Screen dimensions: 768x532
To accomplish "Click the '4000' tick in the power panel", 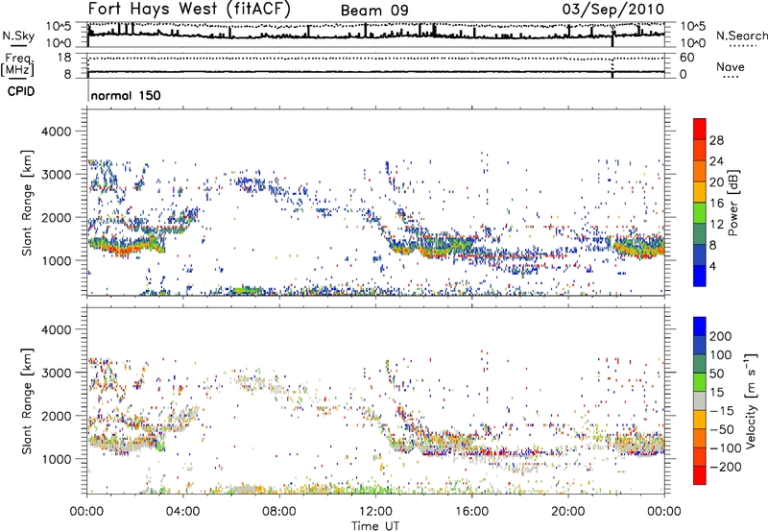I will (x=57, y=132).
